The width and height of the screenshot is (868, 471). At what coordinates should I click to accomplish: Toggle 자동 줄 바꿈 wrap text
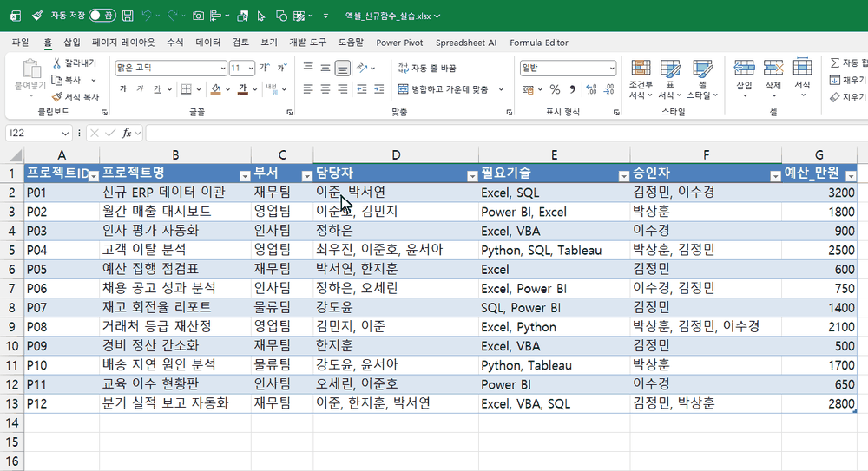pyautogui.click(x=427, y=68)
